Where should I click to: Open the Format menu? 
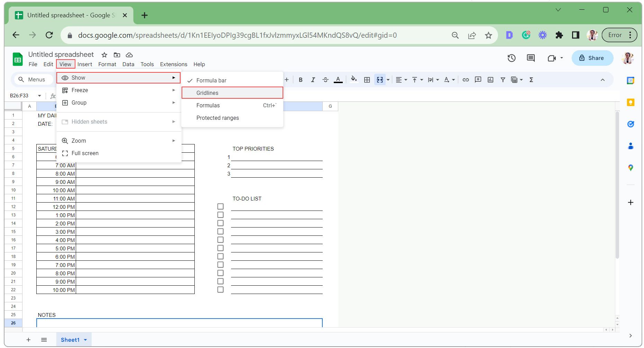click(107, 64)
